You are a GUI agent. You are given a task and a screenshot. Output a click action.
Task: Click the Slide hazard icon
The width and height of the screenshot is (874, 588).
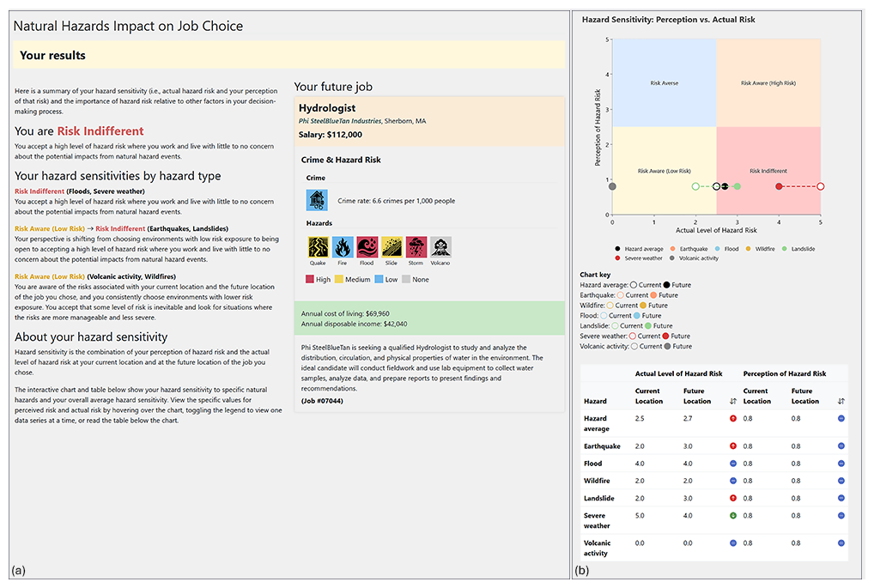[391, 247]
